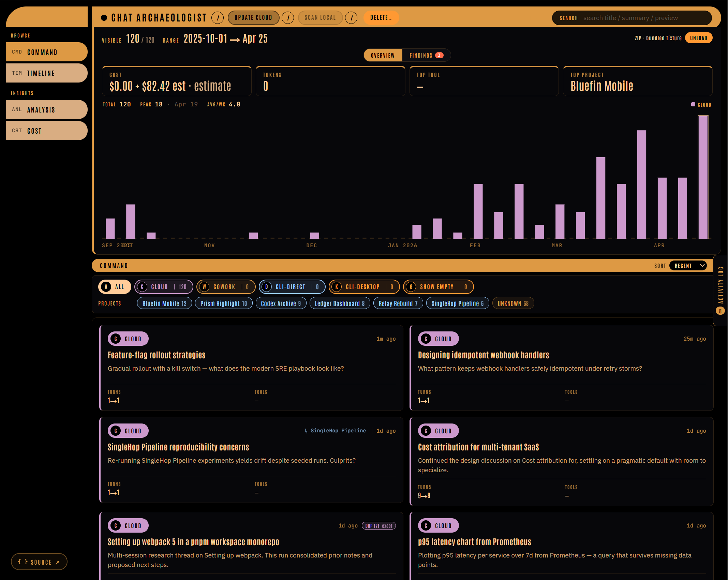
Task: Click the findings count badge 3
Action: (x=439, y=55)
